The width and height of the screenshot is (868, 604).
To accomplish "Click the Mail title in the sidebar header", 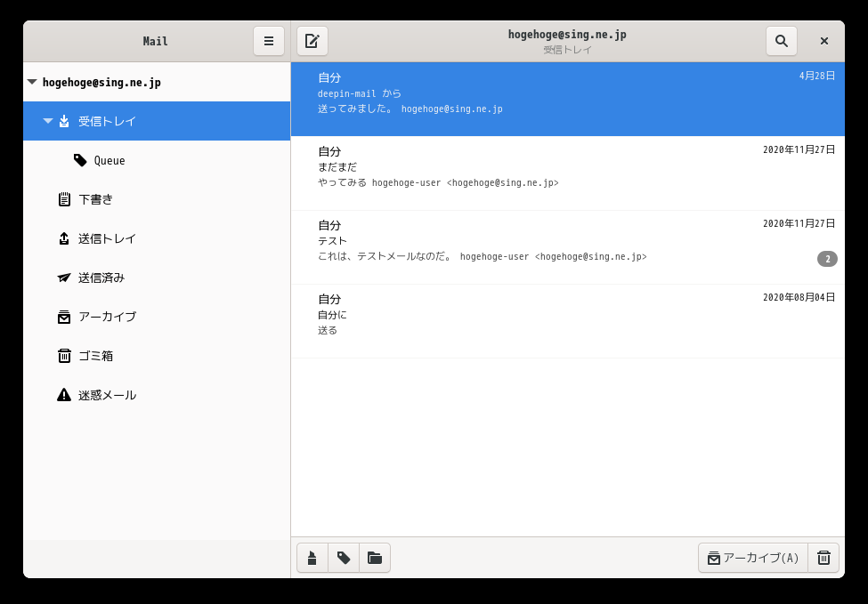I will [x=155, y=41].
